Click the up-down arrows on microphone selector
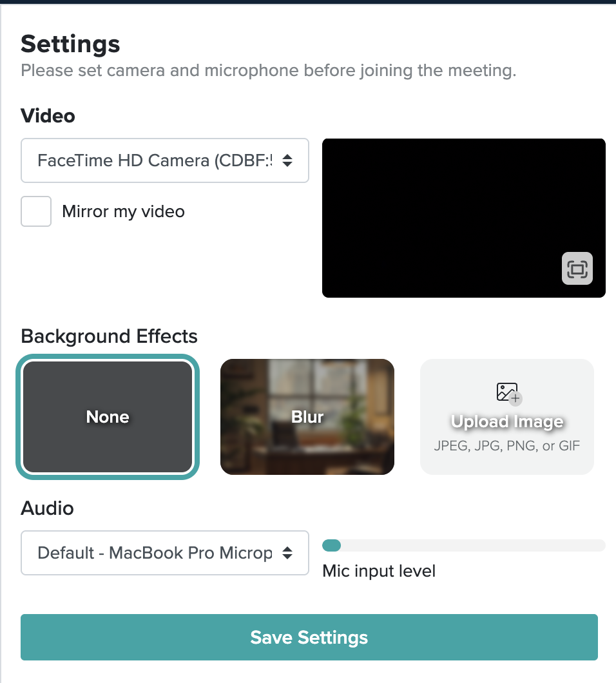 (287, 553)
